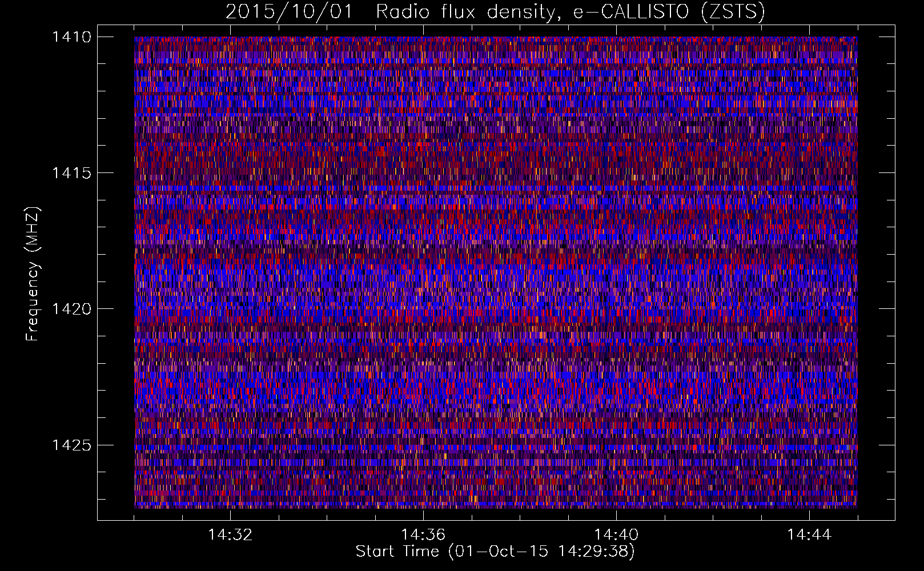Click the 1420 frequency tick label
This screenshot has width=924, height=571.
tap(71, 309)
